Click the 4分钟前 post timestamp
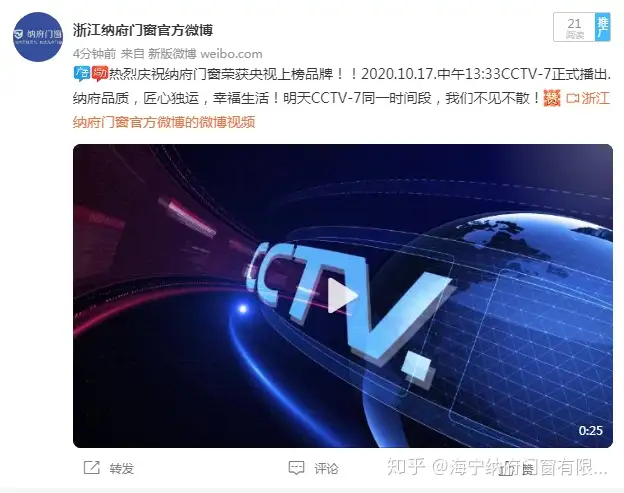Image resolution: width=624 pixels, height=493 pixels. tap(95, 54)
